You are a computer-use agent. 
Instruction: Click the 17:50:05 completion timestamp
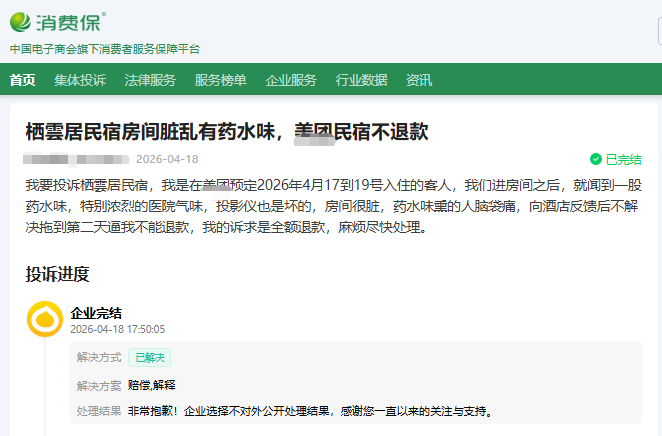pyautogui.click(x=145, y=328)
